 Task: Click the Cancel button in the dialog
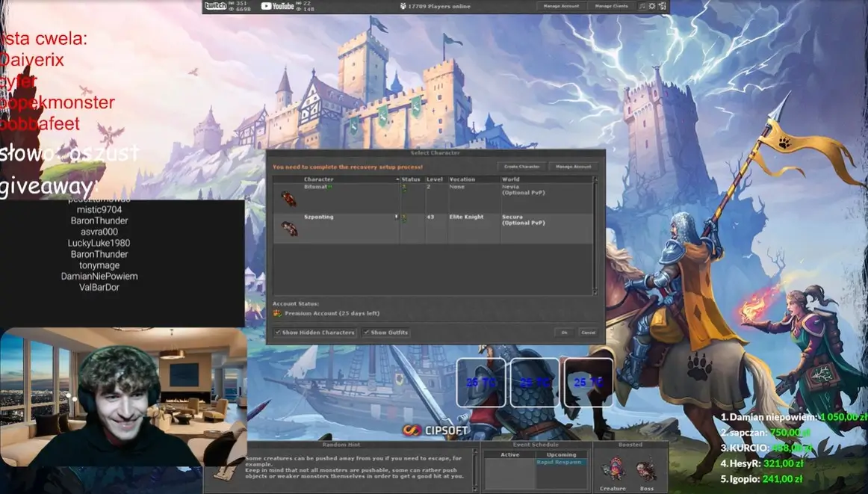[x=588, y=333]
